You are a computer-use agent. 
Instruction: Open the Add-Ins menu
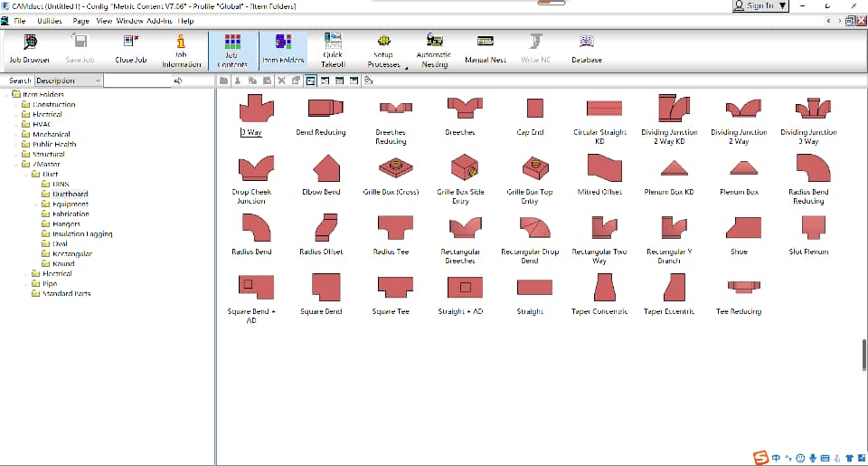tap(159, 21)
